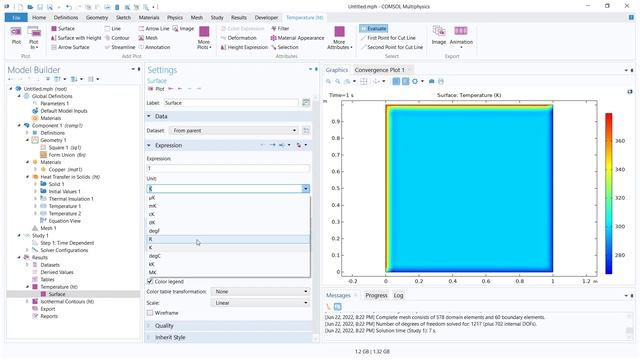
Task: Click the Graphics image snapshot camera icon
Action: coord(431,82)
